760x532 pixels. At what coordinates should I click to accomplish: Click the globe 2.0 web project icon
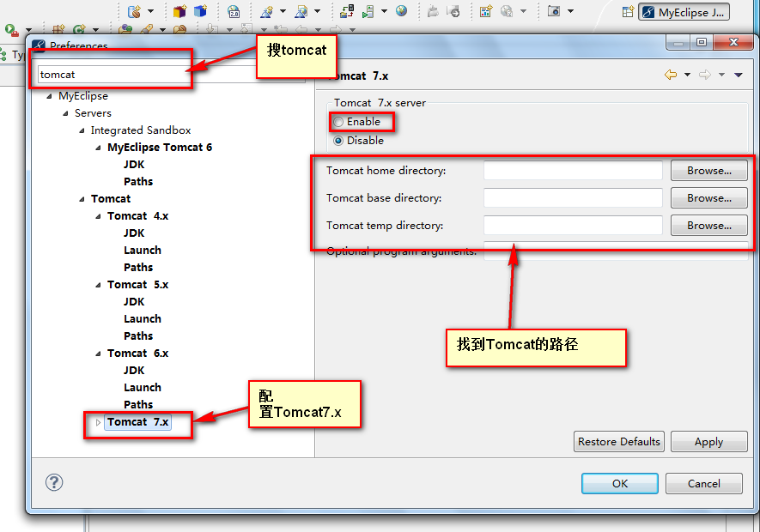point(234,11)
